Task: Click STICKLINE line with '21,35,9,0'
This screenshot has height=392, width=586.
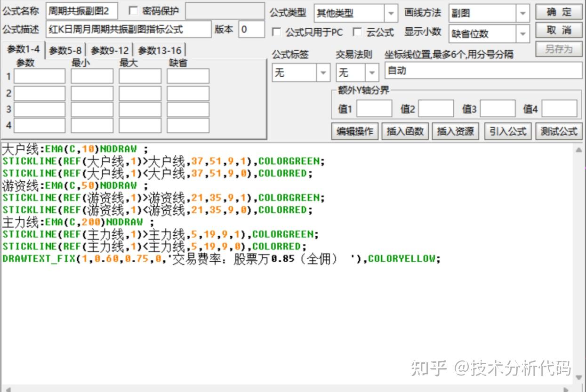Action: click(157, 210)
